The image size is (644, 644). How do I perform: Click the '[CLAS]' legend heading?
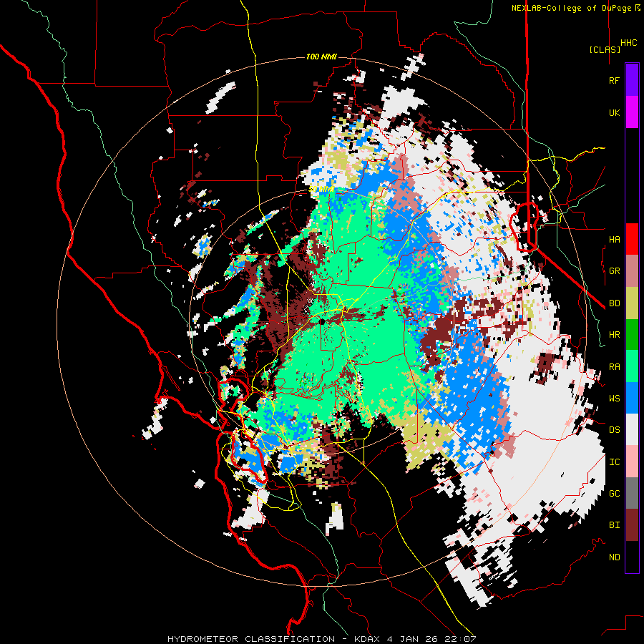(x=605, y=50)
